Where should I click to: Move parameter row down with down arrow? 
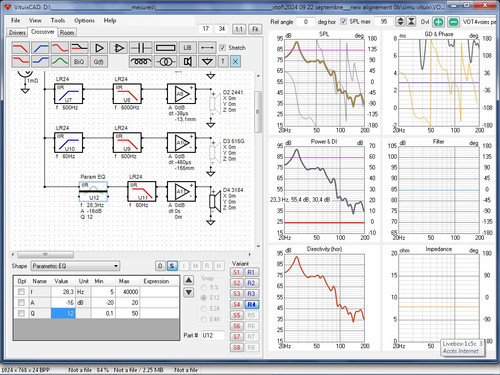point(189,292)
